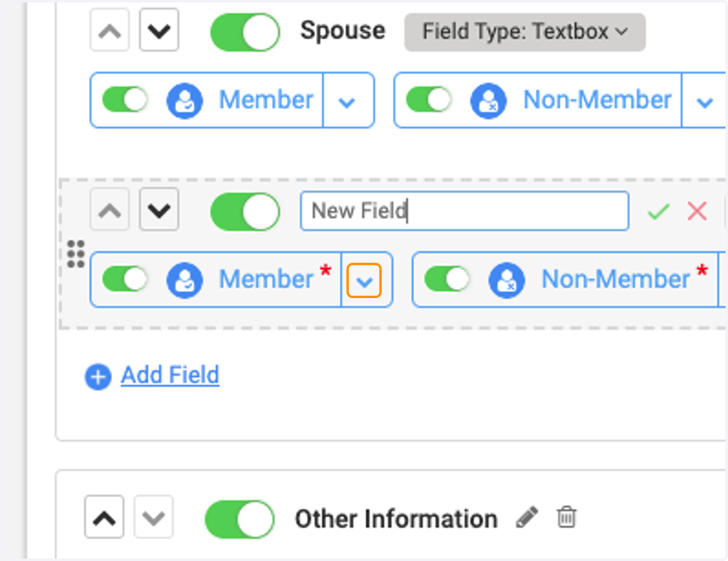Click the blue plus Add Field icon
Viewport: 728px width, 561px height.
pyautogui.click(x=98, y=377)
